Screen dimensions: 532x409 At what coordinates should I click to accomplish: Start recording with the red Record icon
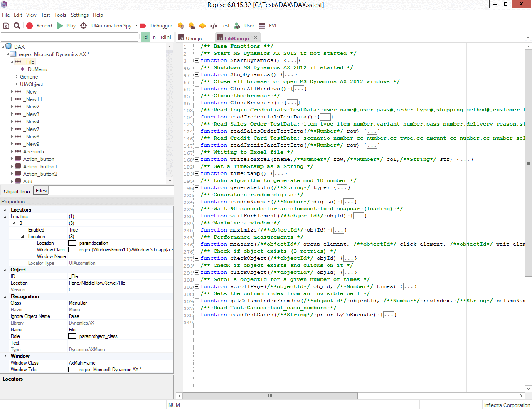(30, 26)
